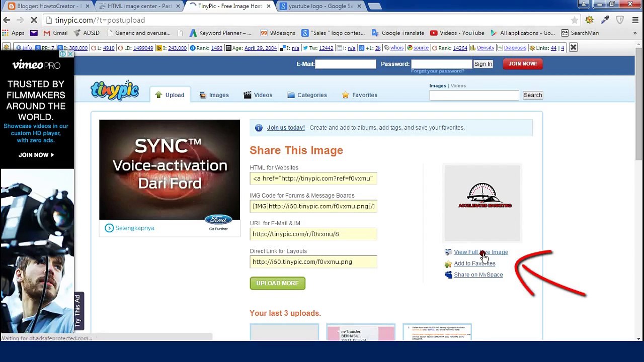Open the third last-uploads thumbnail
The height and width of the screenshot is (362, 644).
tap(437, 333)
